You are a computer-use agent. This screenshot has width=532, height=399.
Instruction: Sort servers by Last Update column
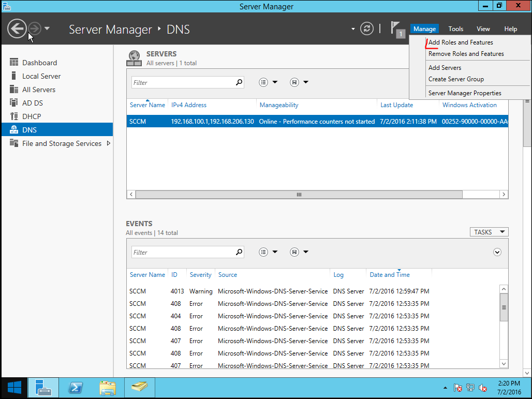[x=396, y=105]
